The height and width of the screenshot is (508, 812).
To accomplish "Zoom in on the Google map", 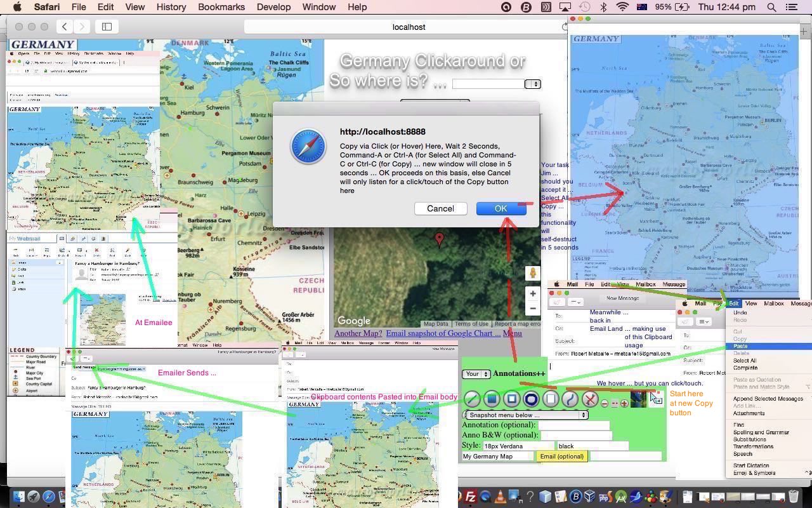I will pos(533,294).
